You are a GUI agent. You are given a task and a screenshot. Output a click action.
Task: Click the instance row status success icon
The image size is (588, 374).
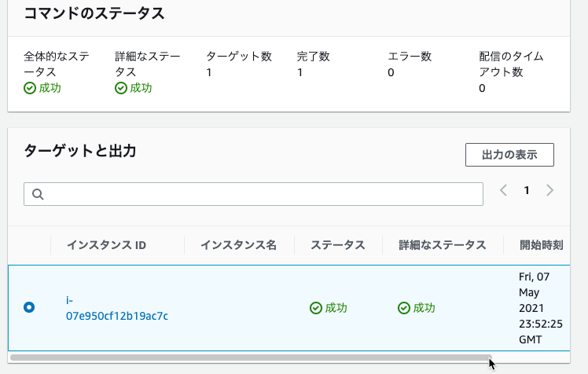(x=316, y=308)
